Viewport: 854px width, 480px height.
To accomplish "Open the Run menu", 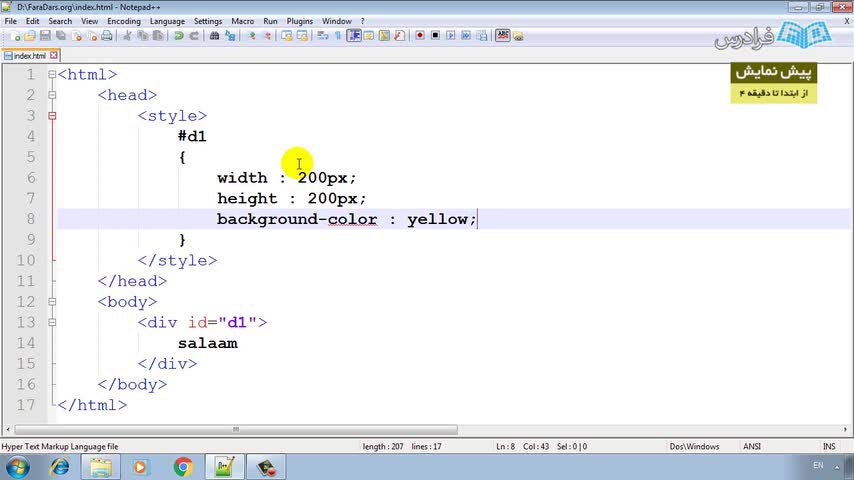I will point(270,21).
